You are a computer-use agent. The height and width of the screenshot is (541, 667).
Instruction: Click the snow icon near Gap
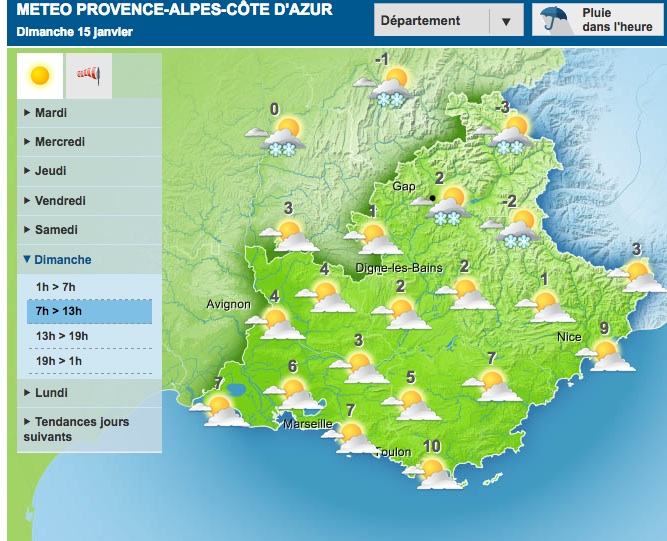pos(442,206)
